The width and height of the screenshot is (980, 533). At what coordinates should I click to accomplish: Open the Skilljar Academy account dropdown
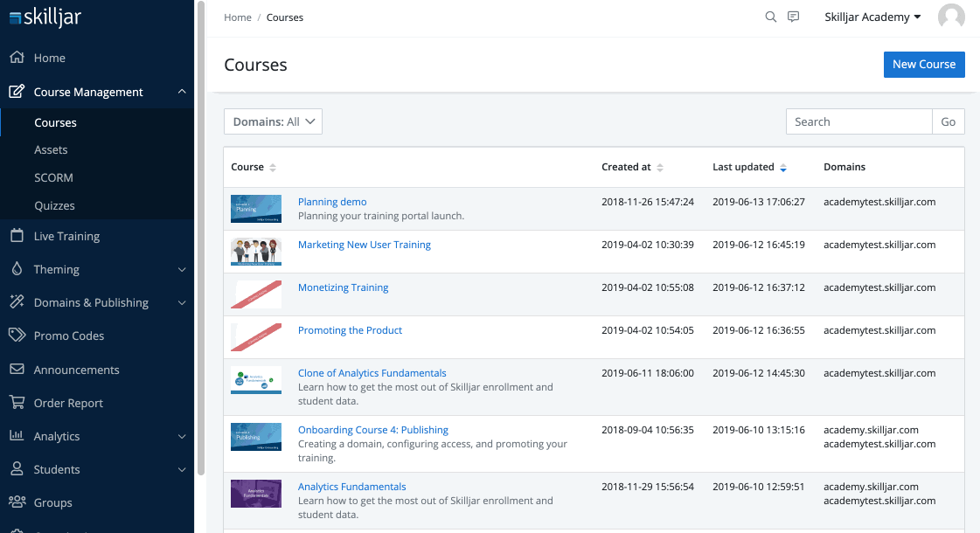pos(872,17)
